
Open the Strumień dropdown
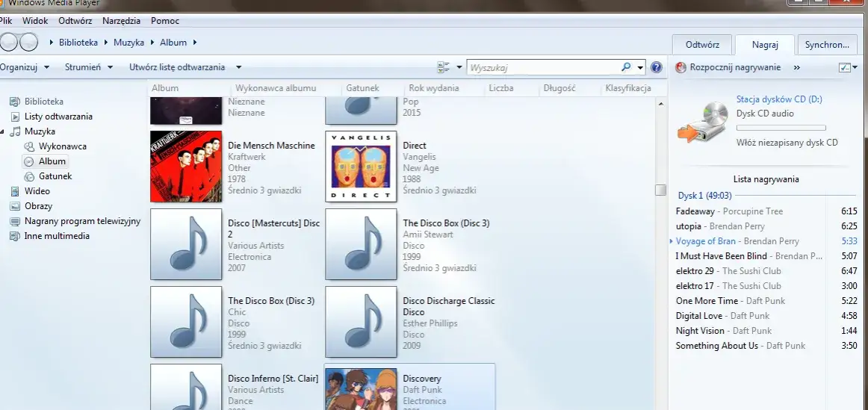89,67
